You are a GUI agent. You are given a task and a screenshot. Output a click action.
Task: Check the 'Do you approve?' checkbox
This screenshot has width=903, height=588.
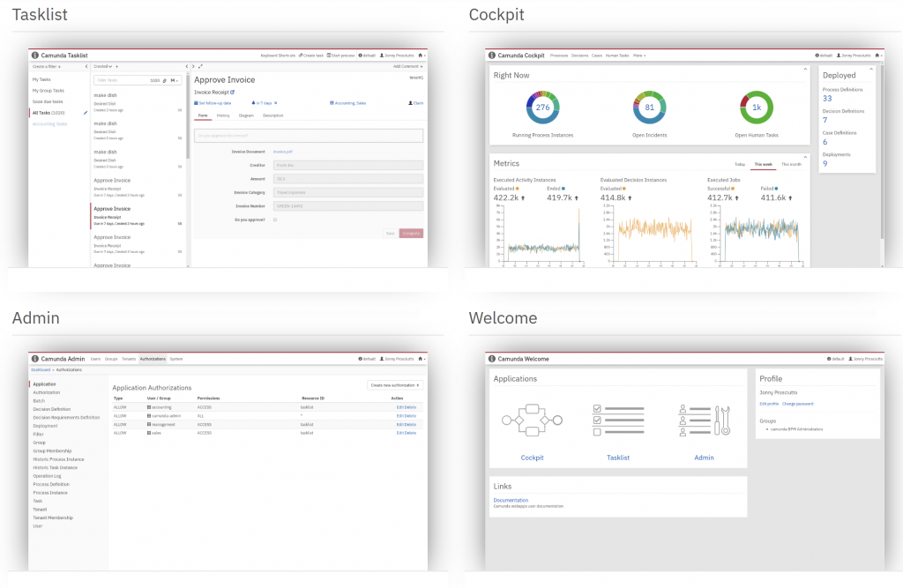(x=275, y=220)
